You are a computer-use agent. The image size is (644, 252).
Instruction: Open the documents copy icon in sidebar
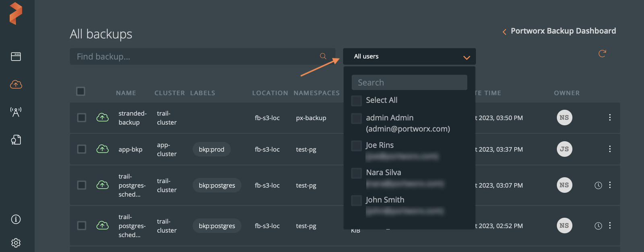click(x=16, y=140)
